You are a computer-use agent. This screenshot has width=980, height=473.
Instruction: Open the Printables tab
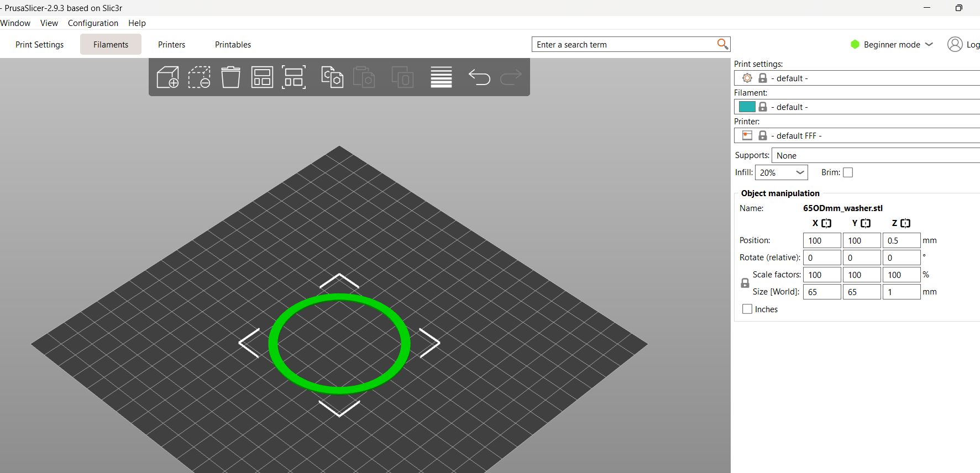[233, 45]
